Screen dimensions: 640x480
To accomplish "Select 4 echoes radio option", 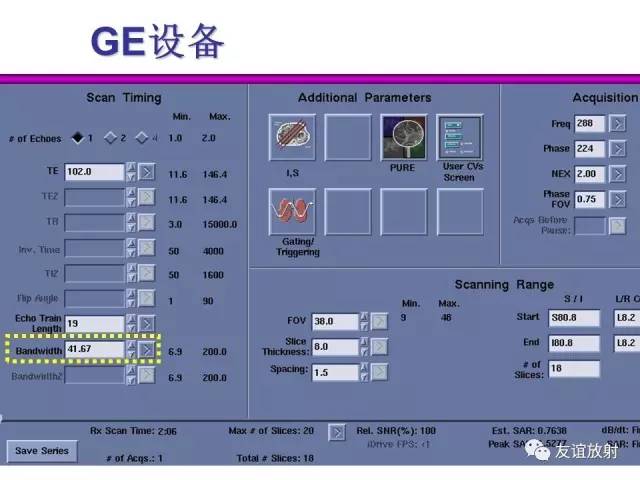I will pos(142,138).
